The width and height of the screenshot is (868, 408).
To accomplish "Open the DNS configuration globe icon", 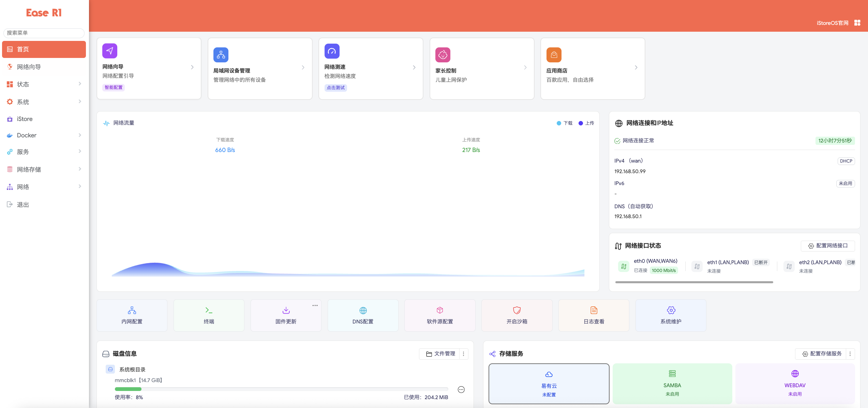I will (x=363, y=310).
